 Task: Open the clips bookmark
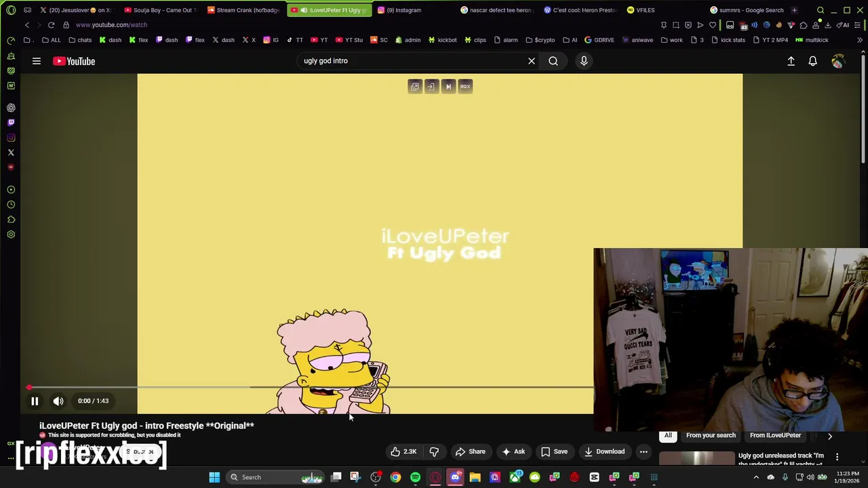[x=475, y=40]
